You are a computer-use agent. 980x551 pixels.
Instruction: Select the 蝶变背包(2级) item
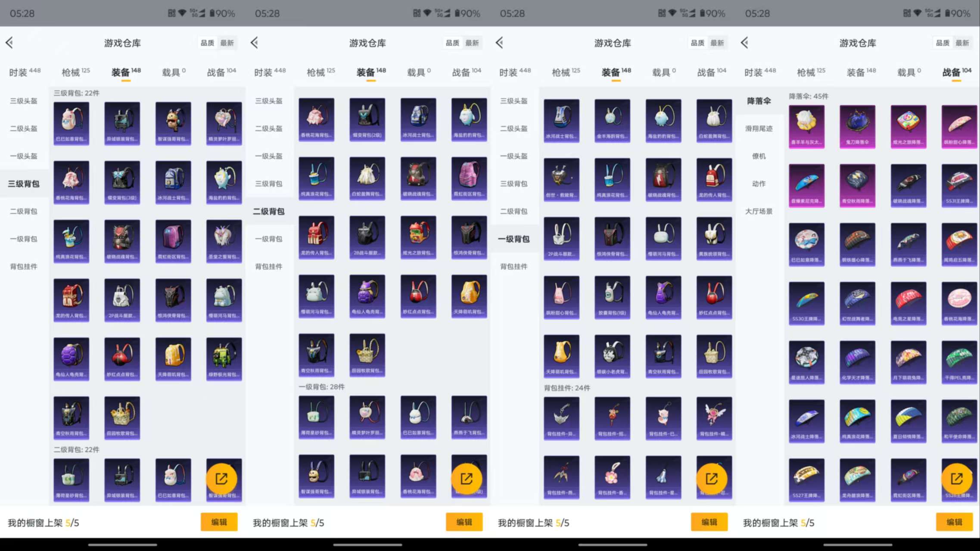(x=367, y=120)
